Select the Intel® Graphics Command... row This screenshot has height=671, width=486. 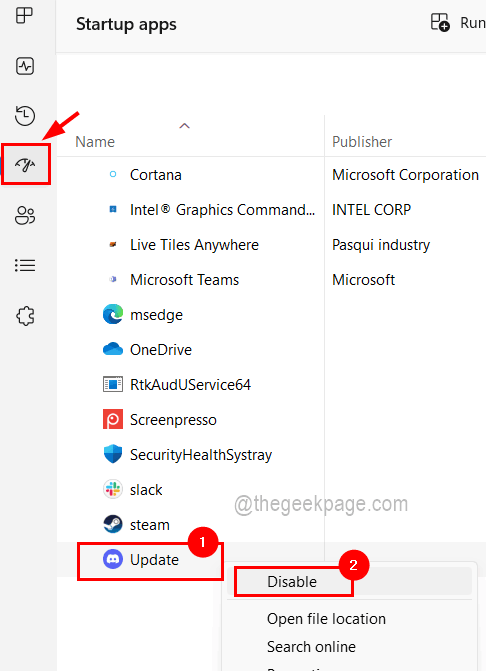pos(222,210)
